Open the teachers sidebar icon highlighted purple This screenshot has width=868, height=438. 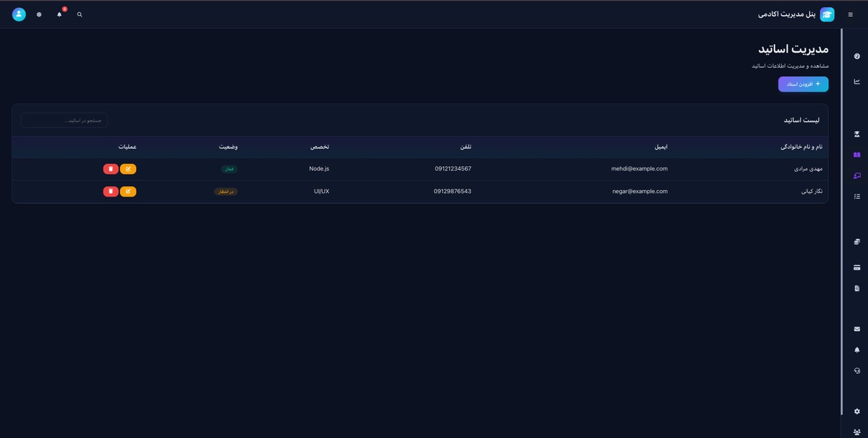pos(857,176)
